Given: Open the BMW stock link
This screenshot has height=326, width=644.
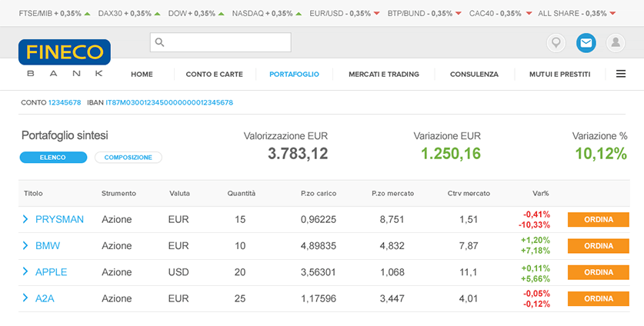Looking at the screenshot, I should [48, 245].
